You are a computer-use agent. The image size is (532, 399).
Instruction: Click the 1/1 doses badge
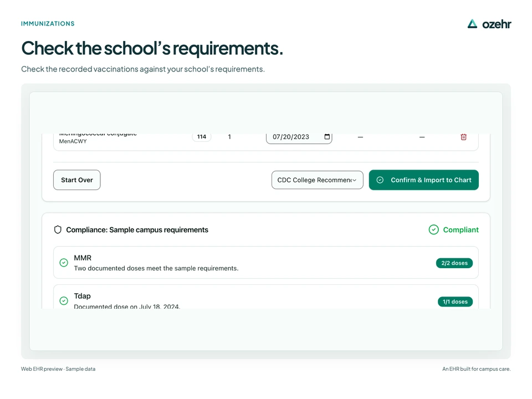455,301
